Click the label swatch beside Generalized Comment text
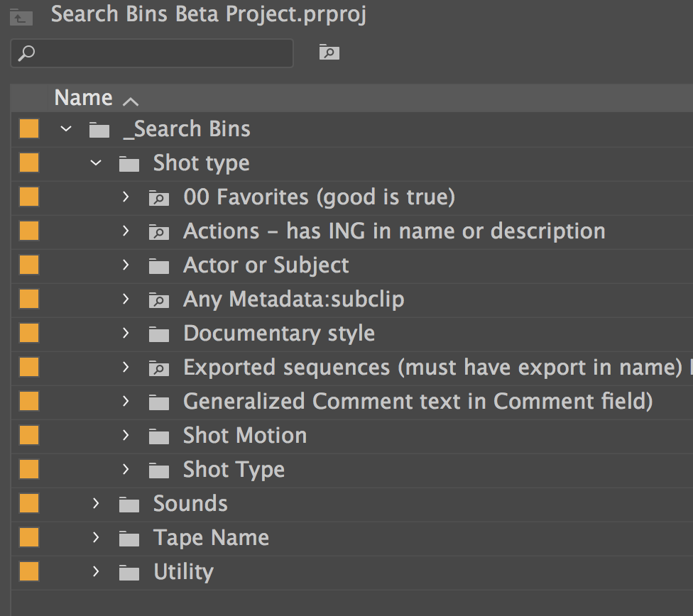Image resolution: width=693 pixels, height=616 pixels. click(29, 401)
